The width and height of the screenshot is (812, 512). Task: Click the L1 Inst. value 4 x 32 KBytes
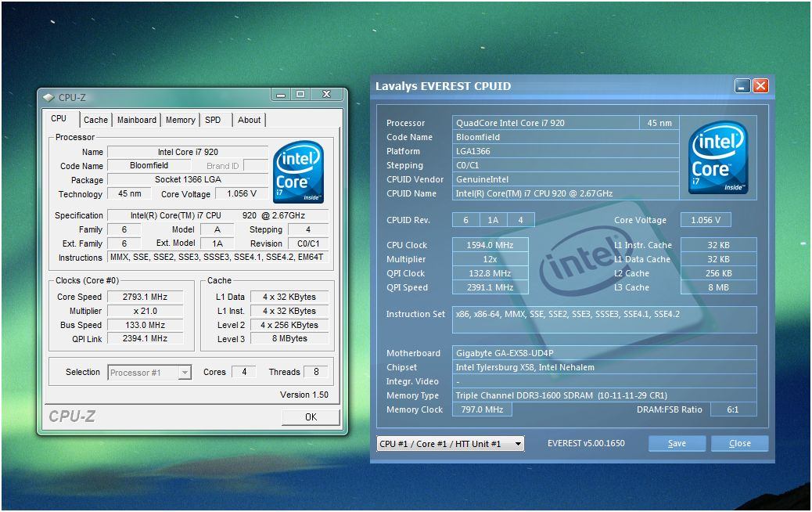tap(289, 311)
